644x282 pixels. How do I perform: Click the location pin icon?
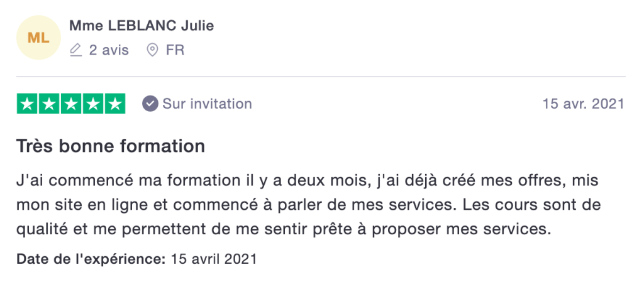152,50
